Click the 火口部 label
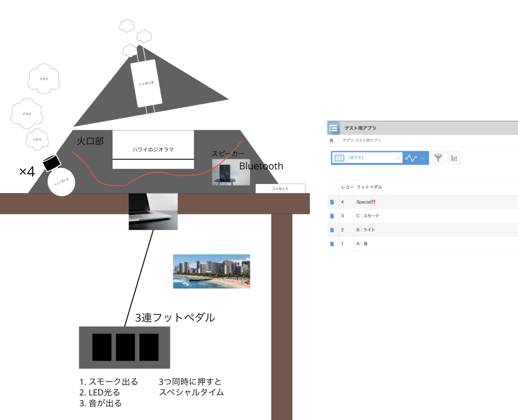518x420 pixels. pyautogui.click(x=90, y=142)
